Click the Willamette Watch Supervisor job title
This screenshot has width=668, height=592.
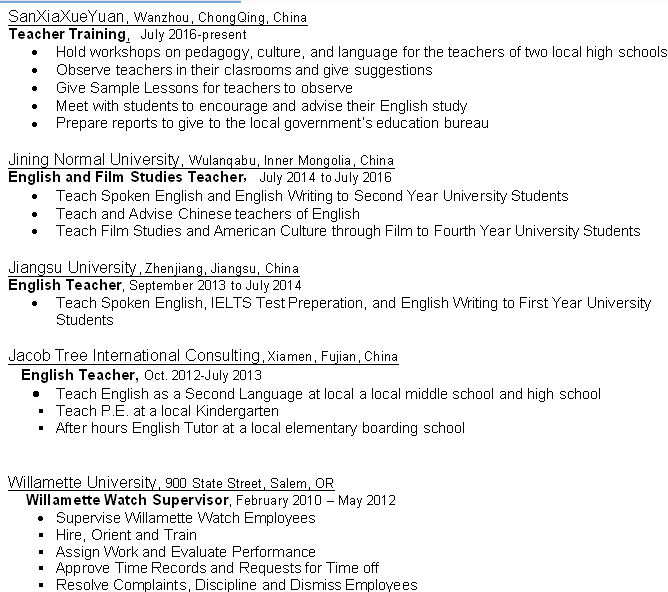coord(128,500)
